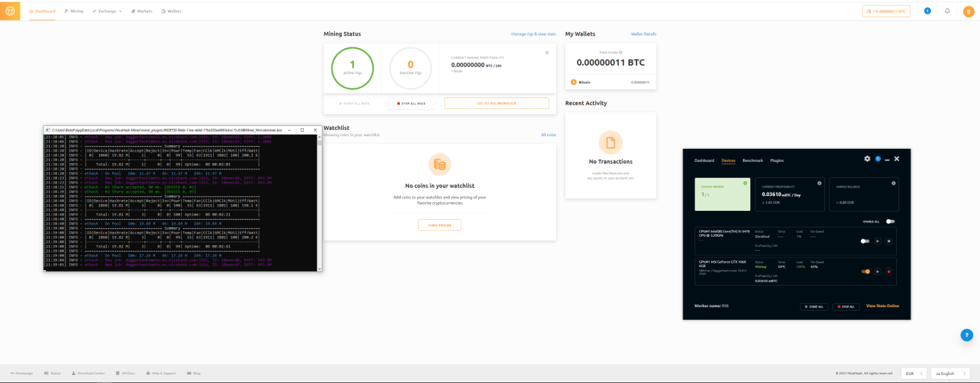Screen dimensions: 980x383
Task: Switch to Dashboard tab in NiceHash Miner
Action: coord(704,161)
